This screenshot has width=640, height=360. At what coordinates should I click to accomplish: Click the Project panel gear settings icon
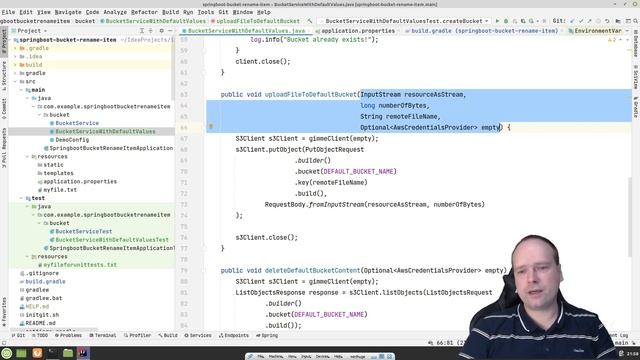[162, 31]
